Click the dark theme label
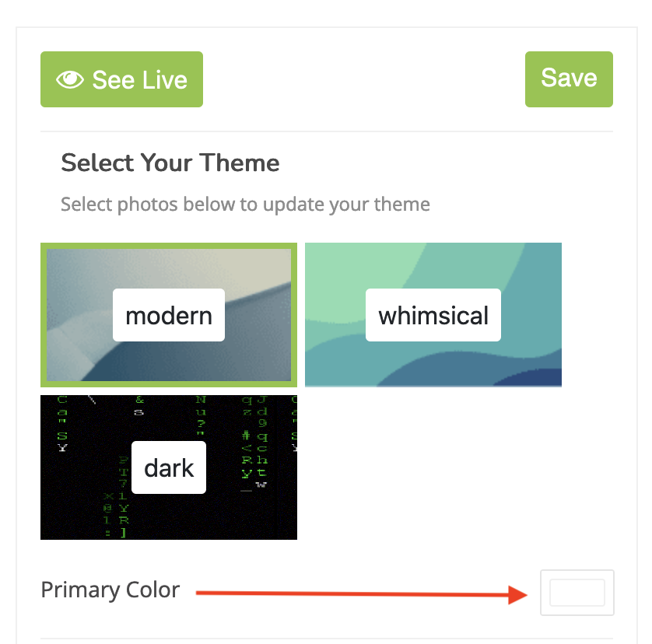 coord(168,467)
